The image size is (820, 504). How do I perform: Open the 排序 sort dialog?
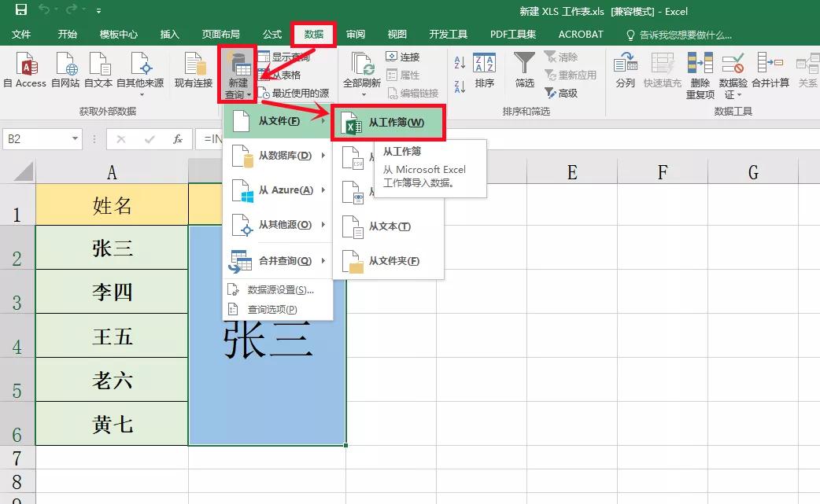[x=484, y=69]
